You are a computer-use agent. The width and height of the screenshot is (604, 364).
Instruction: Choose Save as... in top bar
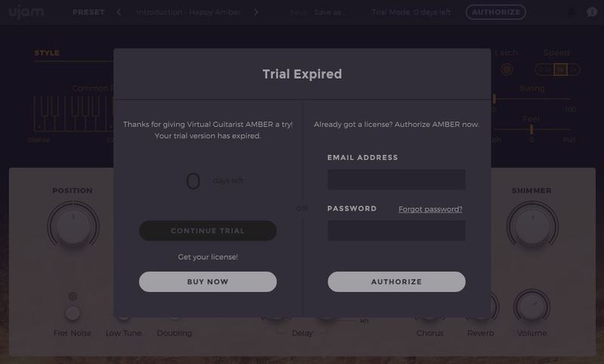click(x=331, y=12)
